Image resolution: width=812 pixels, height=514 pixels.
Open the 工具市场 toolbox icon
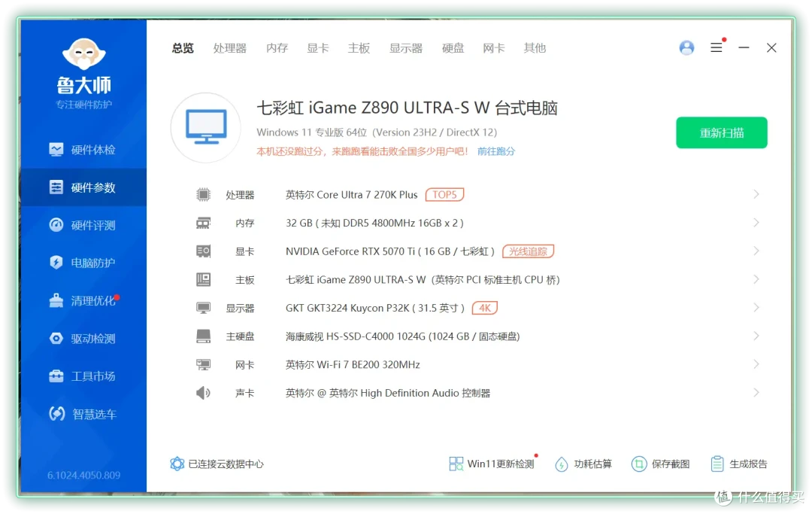click(x=56, y=376)
